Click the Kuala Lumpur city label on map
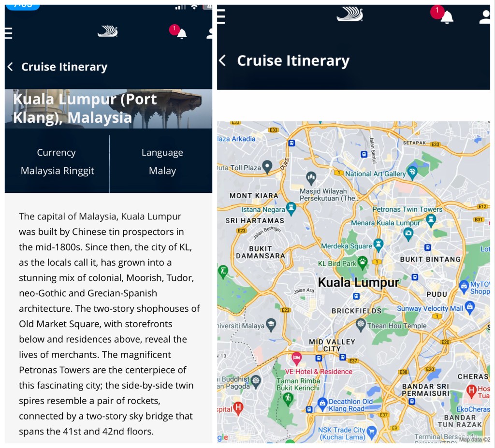 pyautogui.click(x=358, y=283)
